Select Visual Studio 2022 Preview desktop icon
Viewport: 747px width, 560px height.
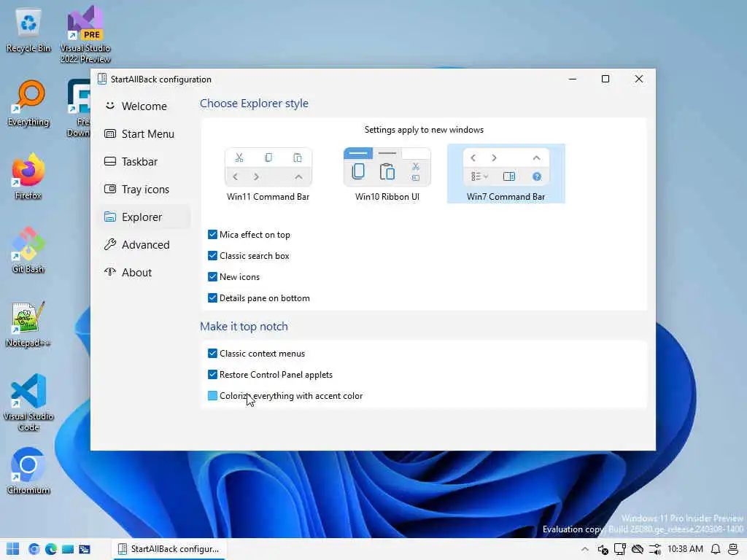[85, 35]
